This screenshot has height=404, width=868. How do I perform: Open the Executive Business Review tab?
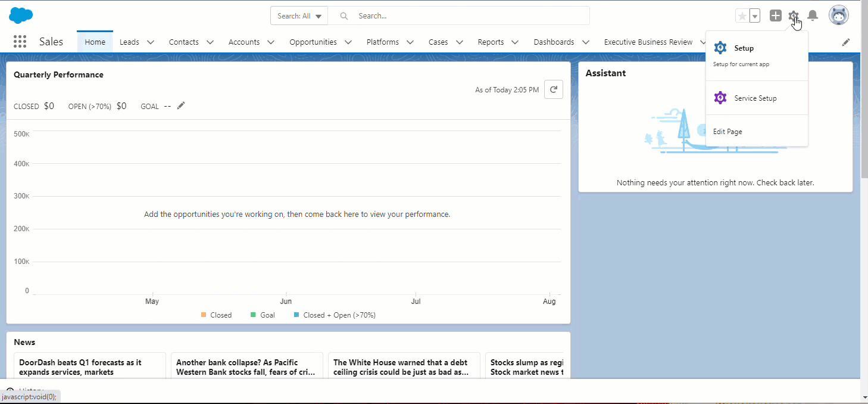tap(648, 42)
